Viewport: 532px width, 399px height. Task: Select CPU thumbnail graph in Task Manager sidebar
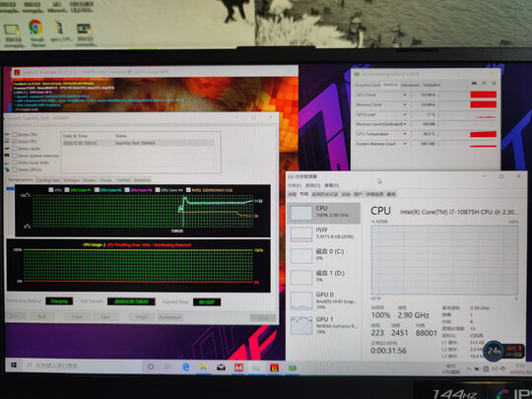301,214
